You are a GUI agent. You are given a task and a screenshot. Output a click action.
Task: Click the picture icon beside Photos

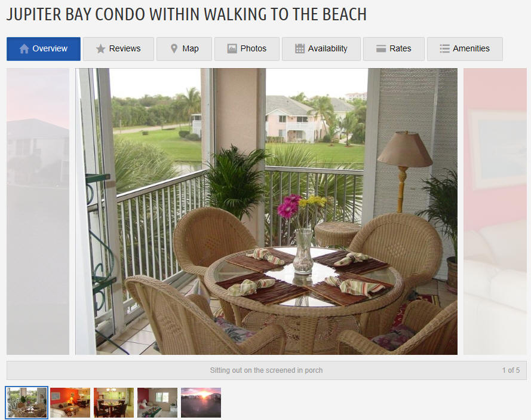coord(232,49)
